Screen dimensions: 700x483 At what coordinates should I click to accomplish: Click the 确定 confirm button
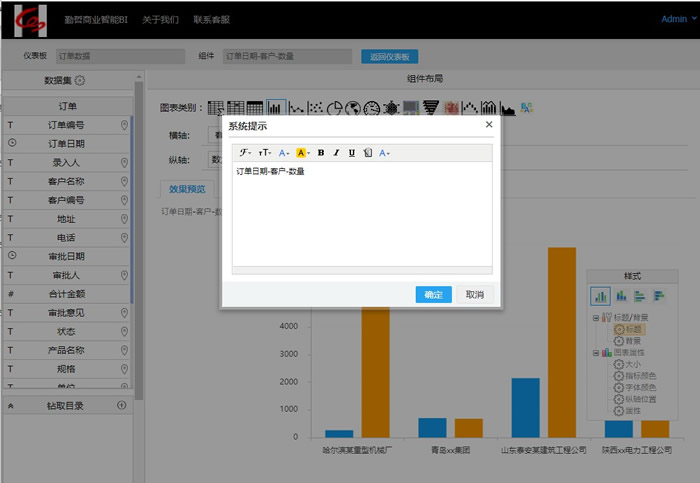[433, 295]
